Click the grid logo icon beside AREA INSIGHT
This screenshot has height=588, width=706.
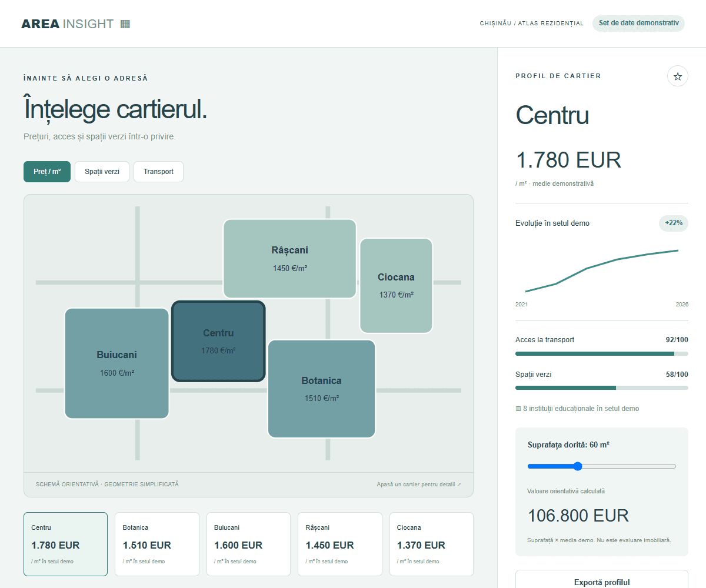coord(125,24)
